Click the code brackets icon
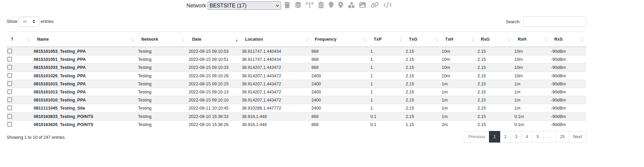Image resolution: width=644 pixels, height=167 pixels. coord(387,5)
